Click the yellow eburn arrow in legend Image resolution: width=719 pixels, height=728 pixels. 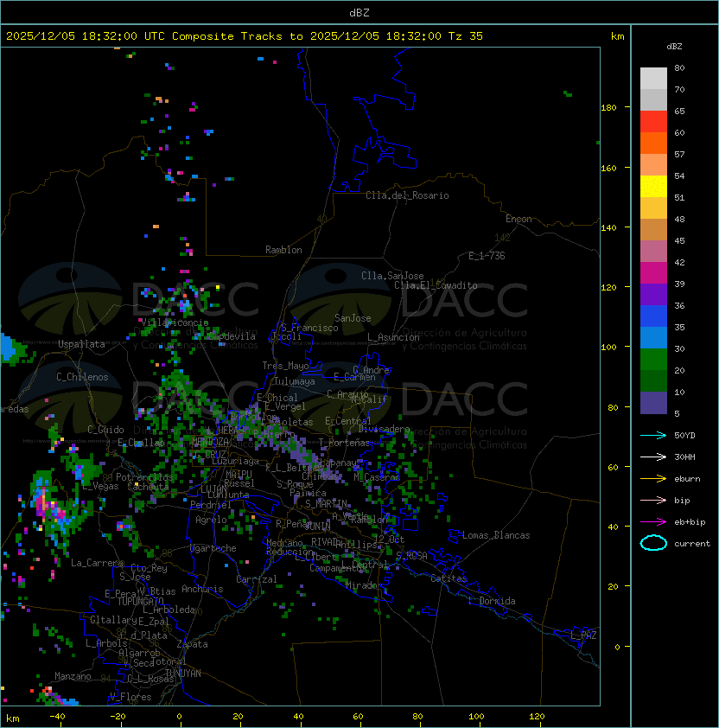click(x=653, y=479)
